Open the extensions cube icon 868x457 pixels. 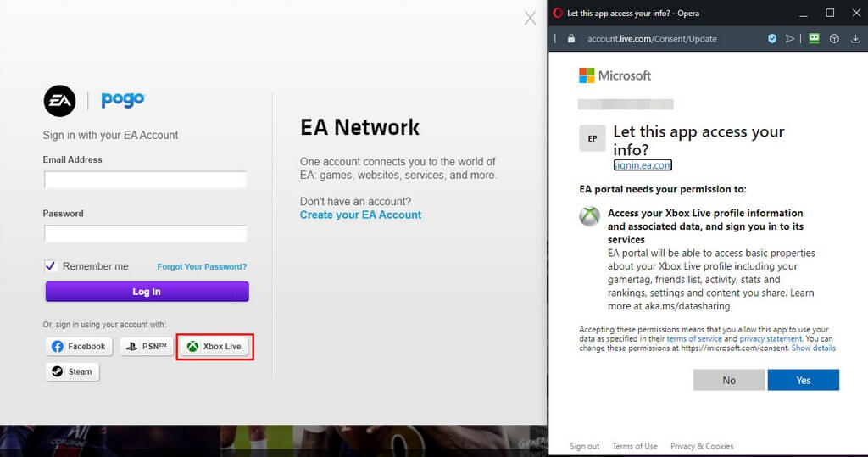(834, 39)
